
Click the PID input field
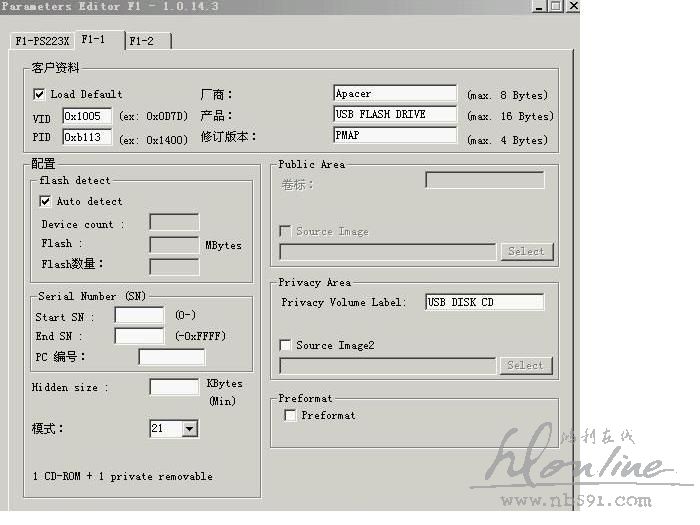point(87,138)
